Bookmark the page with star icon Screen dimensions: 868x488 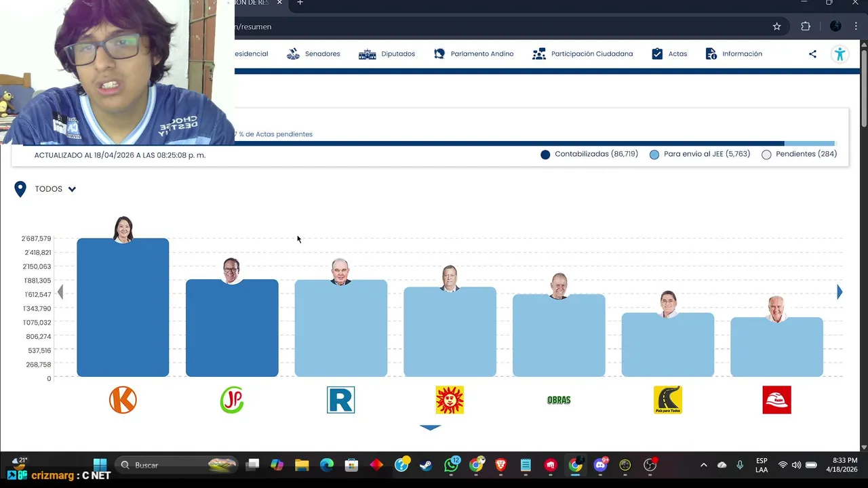tap(776, 26)
